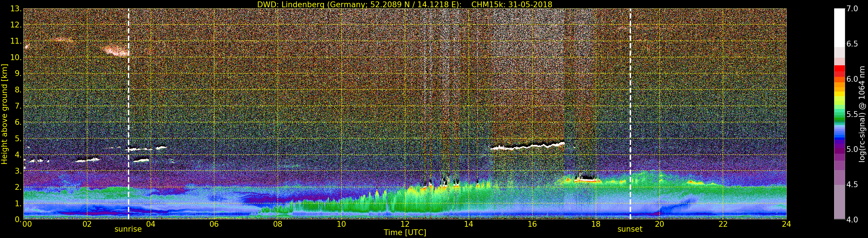
Task: Click the height axis tick '13.'
Action: [16, 9]
